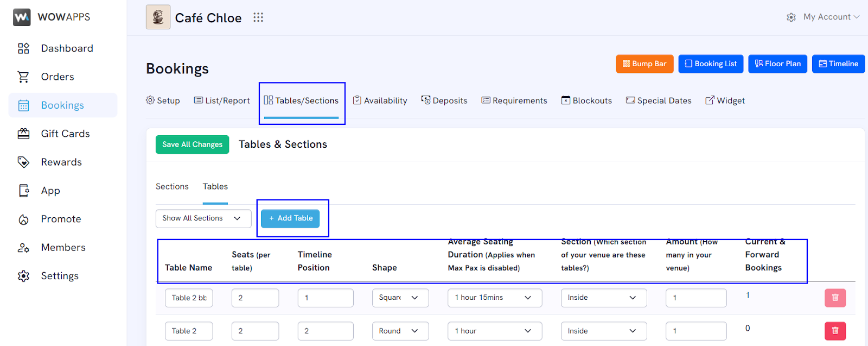The image size is (868, 346).
Task: Expand the My Account dropdown
Action: 831,17
